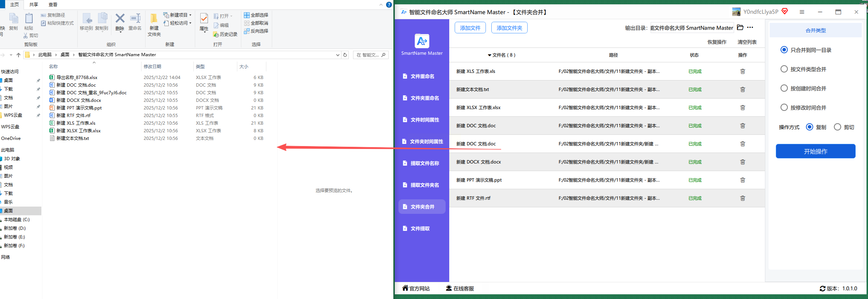Click the SmartName Master logo in sidebar

tap(422, 41)
